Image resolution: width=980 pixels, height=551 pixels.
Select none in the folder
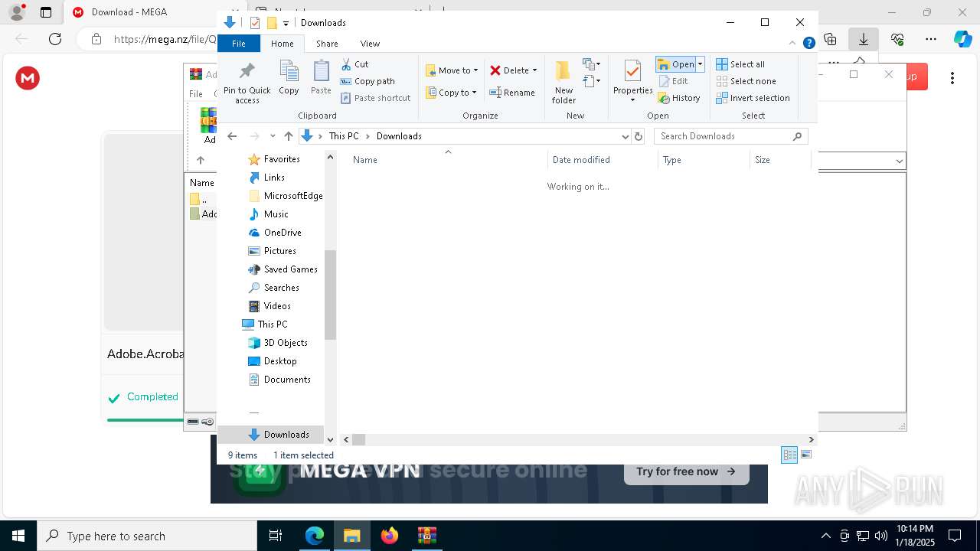746,81
